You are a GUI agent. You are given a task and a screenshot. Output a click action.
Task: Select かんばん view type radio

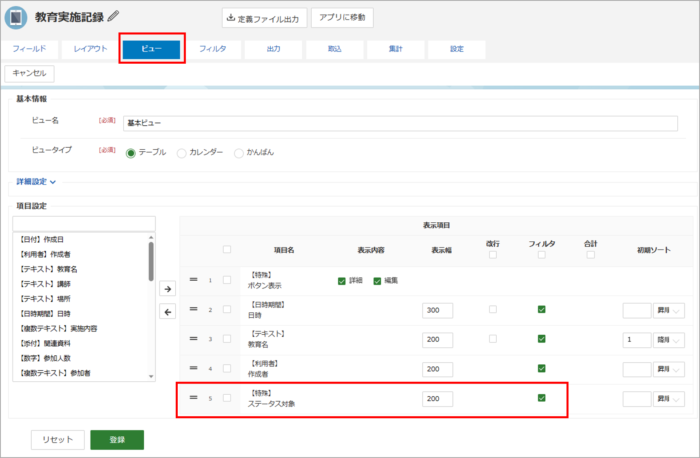239,153
